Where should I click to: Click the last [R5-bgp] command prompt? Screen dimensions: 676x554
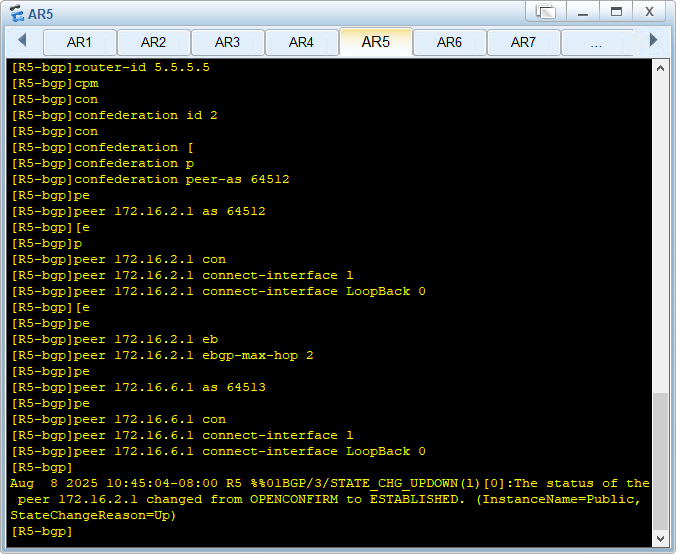coord(42,531)
